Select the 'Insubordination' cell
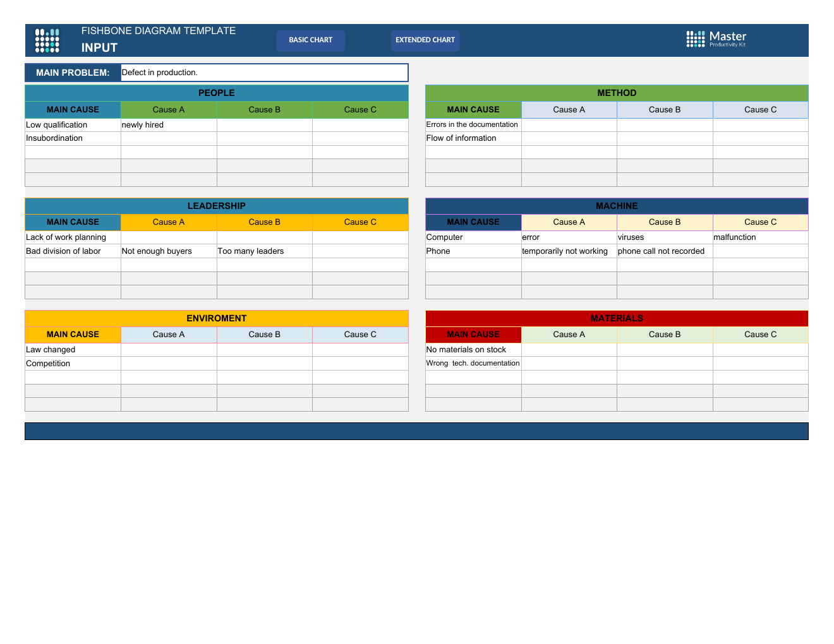This screenshot has width=834, height=644. click(x=73, y=138)
